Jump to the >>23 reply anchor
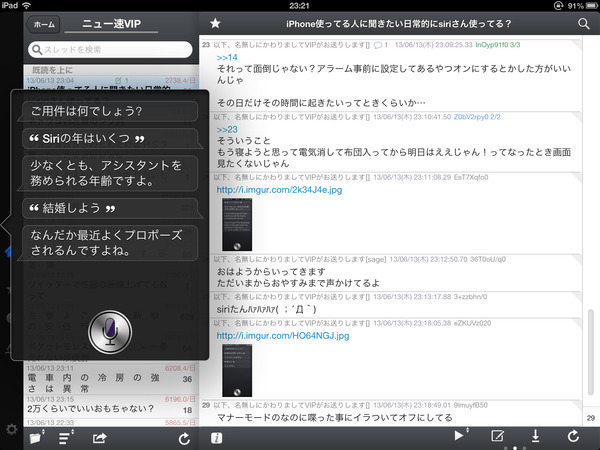This screenshot has height=450, width=600. click(227, 129)
